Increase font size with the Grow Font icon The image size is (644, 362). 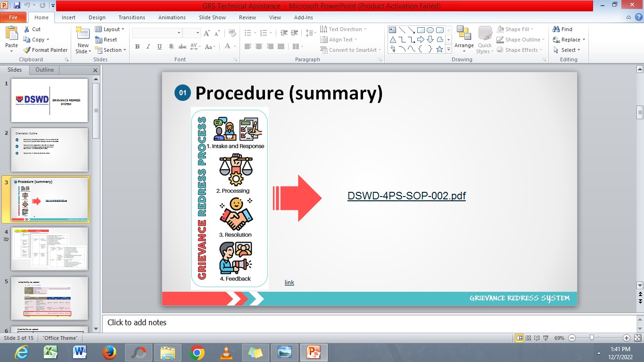point(207,33)
